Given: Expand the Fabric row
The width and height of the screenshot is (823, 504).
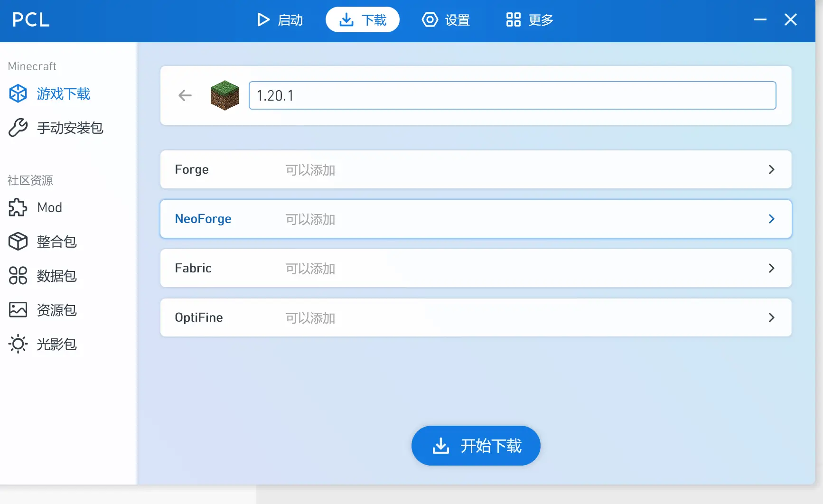Looking at the screenshot, I should 476,268.
